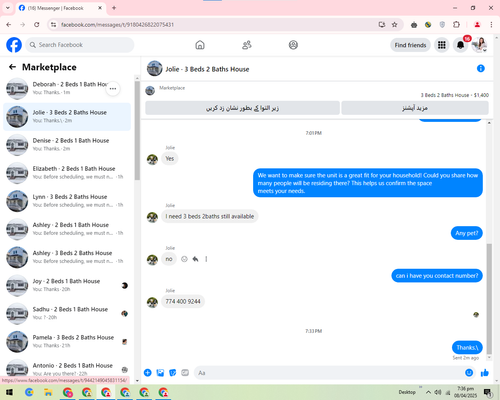The width and height of the screenshot is (500, 400).
Task: Choose a GIF icon in composer
Action: pyautogui.click(x=185, y=373)
